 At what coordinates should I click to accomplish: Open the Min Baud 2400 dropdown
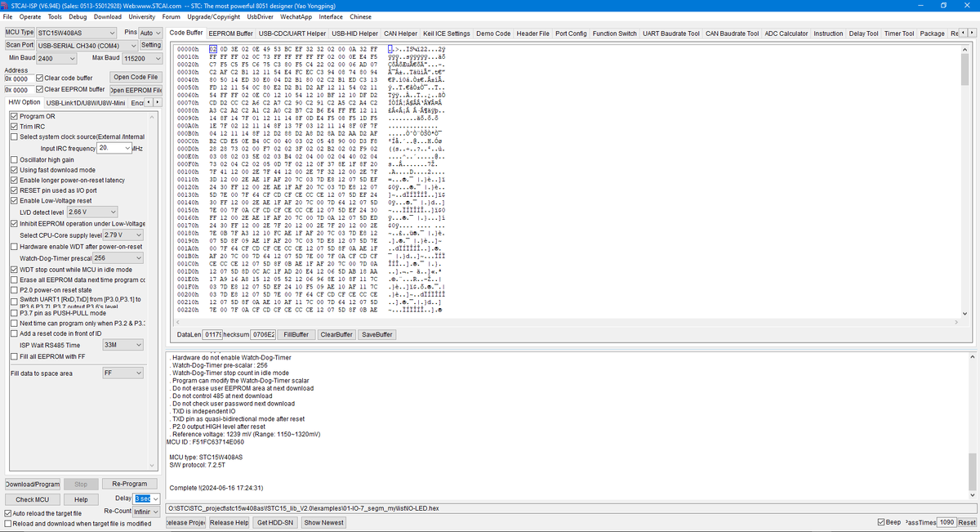(56, 59)
